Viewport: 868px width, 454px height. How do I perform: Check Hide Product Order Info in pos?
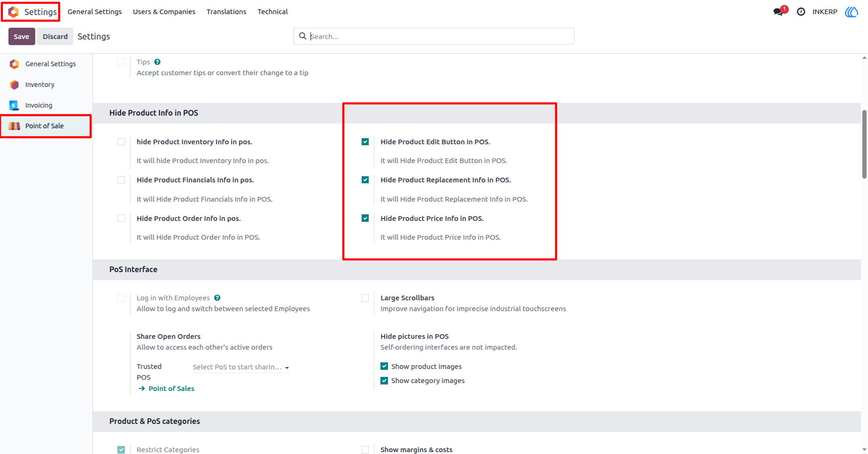tap(121, 219)
